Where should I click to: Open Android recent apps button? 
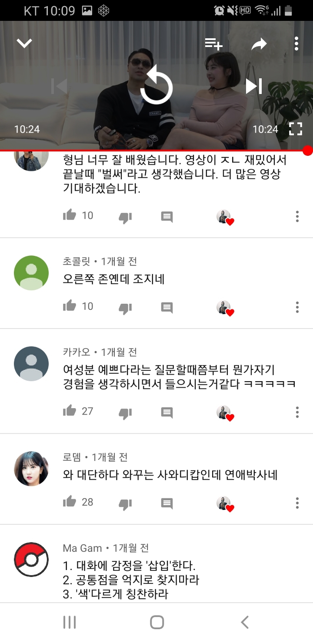(x=70, y=622)
